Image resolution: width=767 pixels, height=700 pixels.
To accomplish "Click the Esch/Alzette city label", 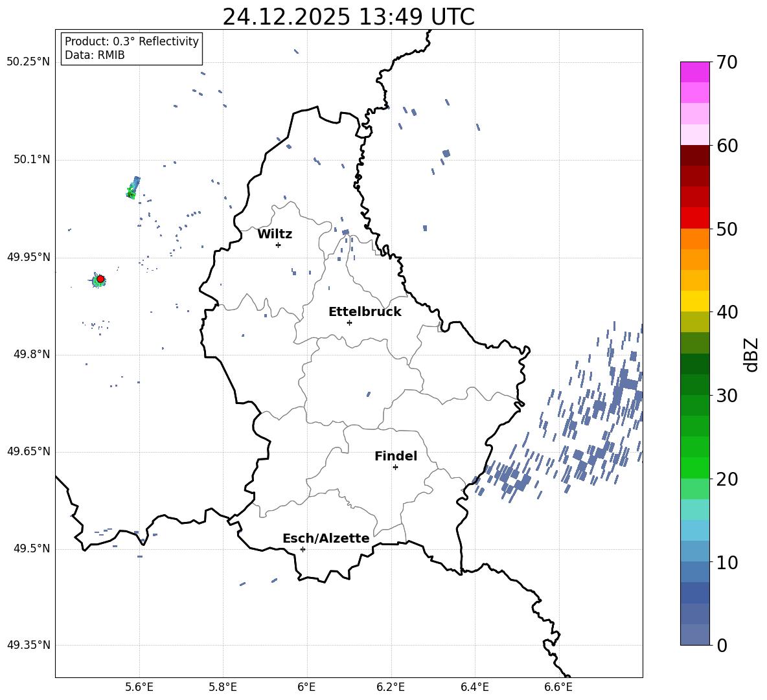I will 326,538.
